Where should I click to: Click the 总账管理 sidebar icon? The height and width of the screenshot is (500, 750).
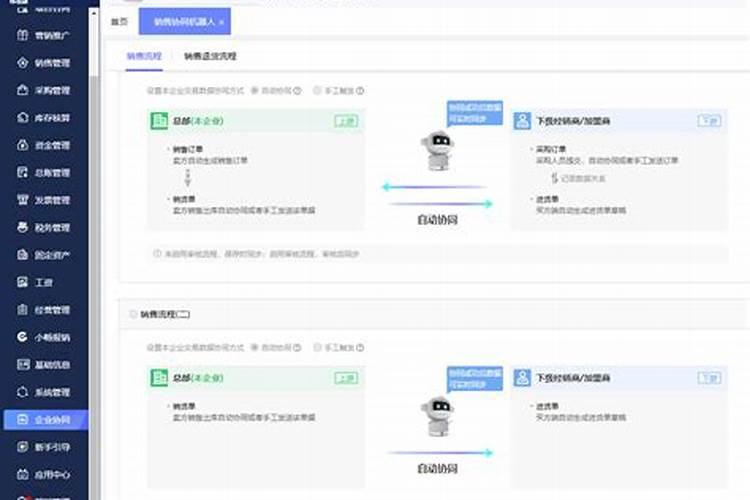pyautogui.click(x=22, y=172)
